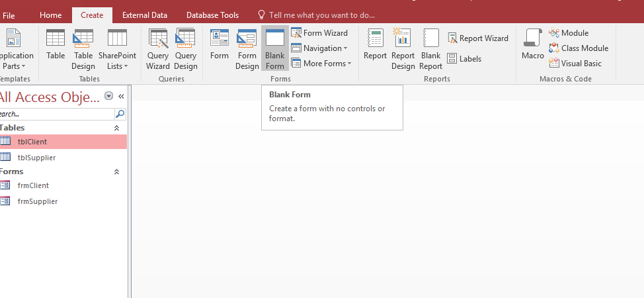Create a new Macro

(x=533, y=44)
